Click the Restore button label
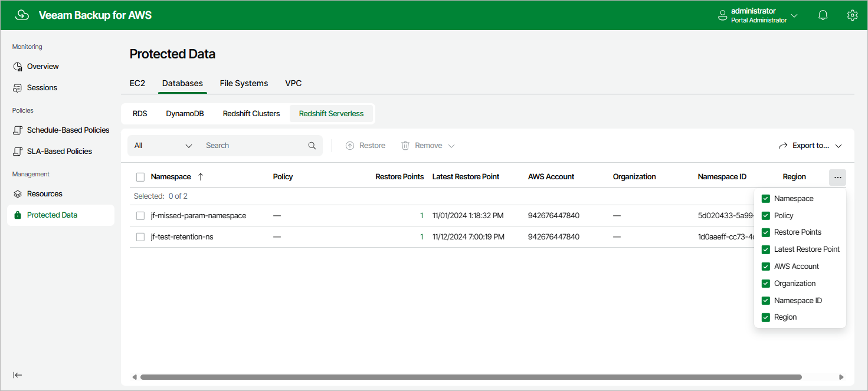This screenshot has width=868, height=391. (372, 146)
